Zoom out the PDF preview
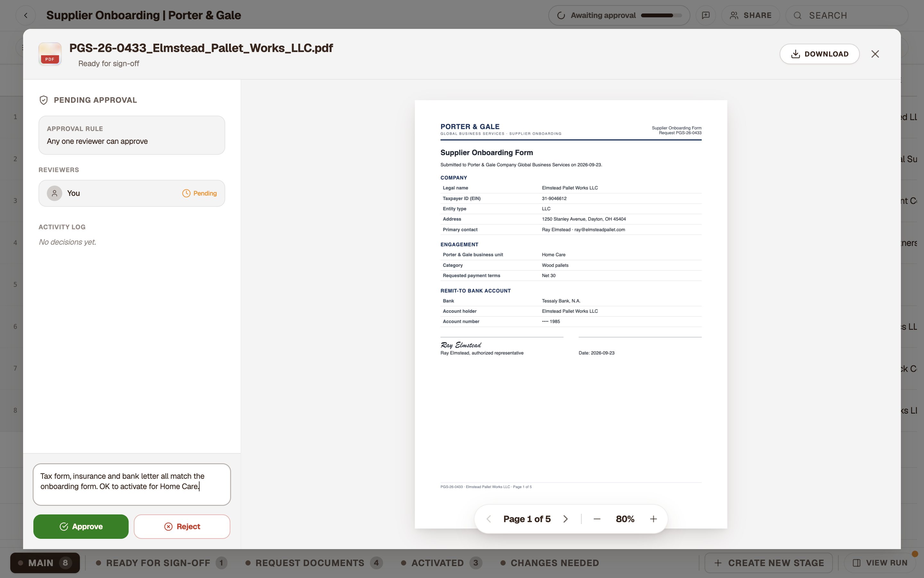This screenshot has width=924, height=578. [597, 519]
